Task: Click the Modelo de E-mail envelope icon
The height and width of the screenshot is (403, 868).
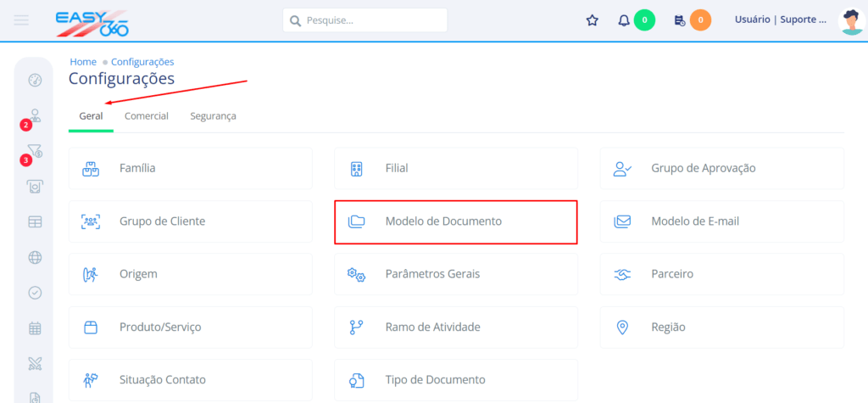Action: click(x=622, y=221)
